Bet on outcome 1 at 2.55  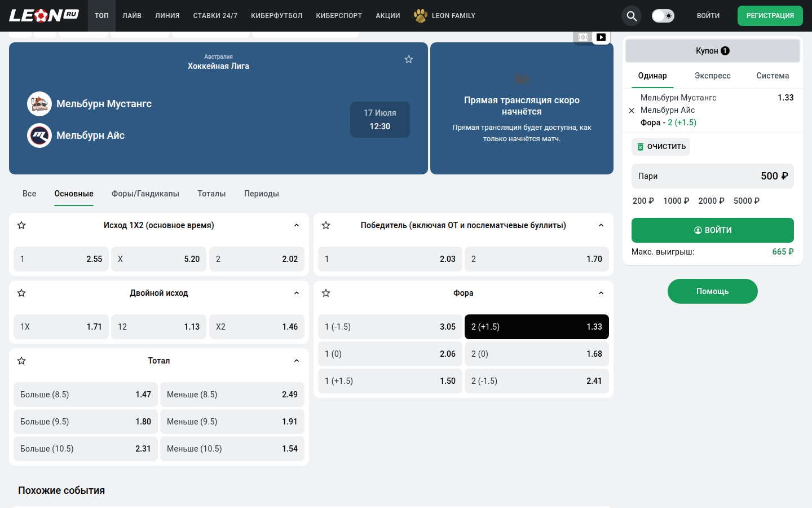(x=61, y=259)
